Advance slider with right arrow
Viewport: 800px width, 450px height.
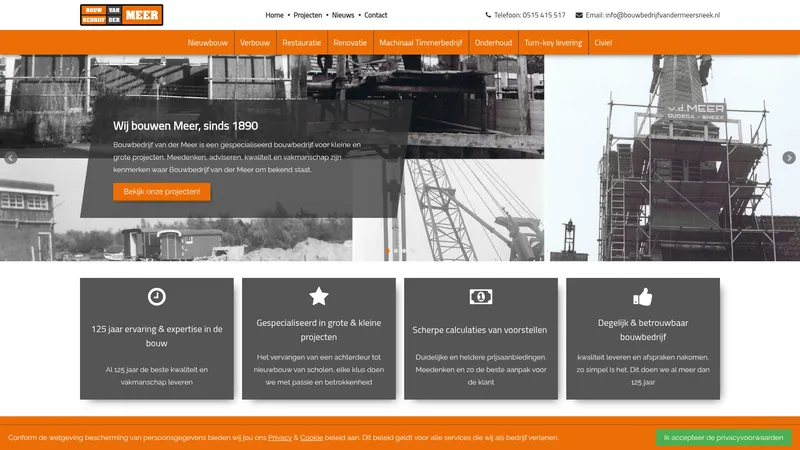point(789,158)
